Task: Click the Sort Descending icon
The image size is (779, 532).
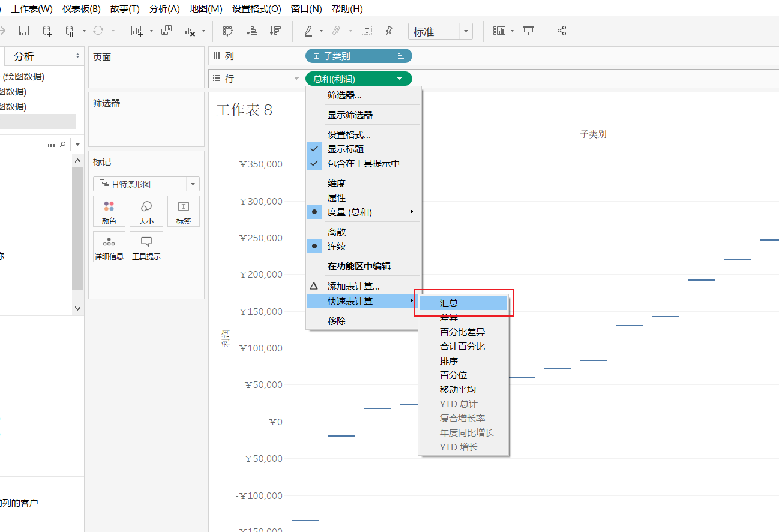Action: pyautogui.click(x=275, y=31)
